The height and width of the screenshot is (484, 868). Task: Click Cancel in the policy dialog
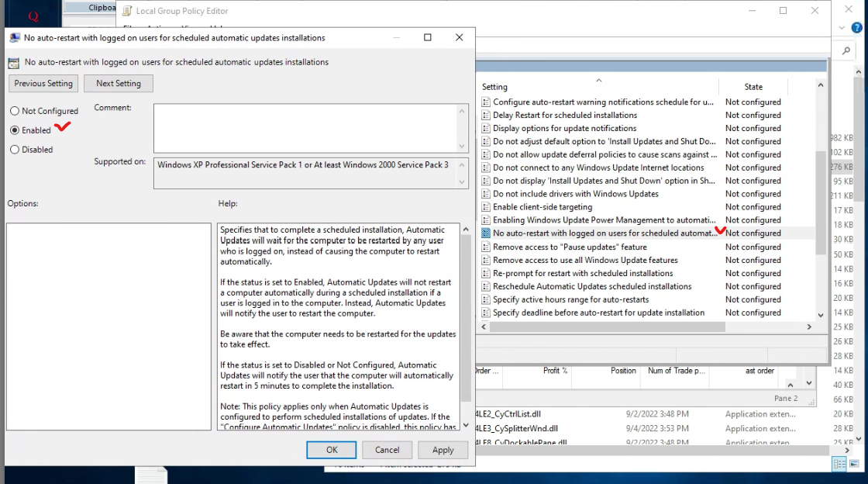pyautogui.click(x=387, y=450)
